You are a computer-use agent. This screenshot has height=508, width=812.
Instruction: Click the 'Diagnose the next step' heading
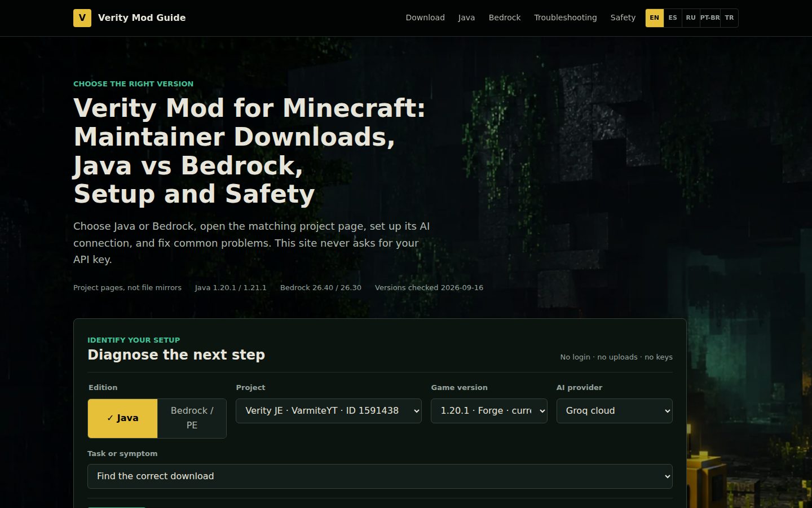pyautogui.click(x=176, y=355)
